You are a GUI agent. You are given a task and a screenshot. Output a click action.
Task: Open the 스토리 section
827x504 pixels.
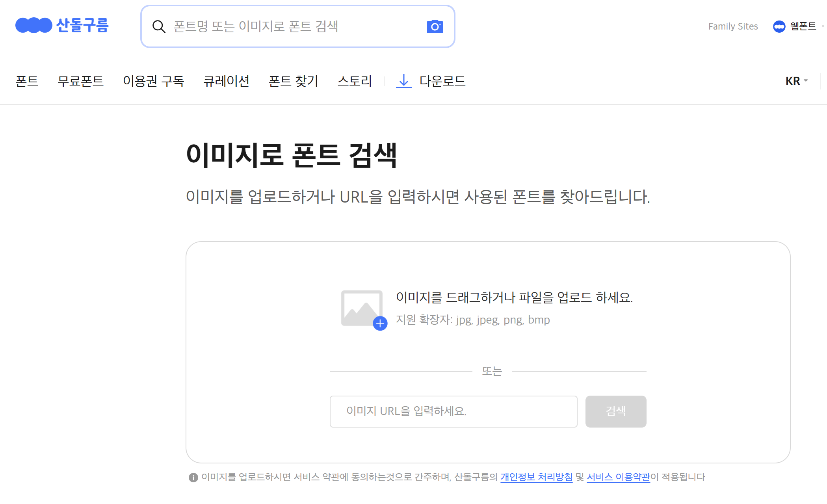click(355, 82)
